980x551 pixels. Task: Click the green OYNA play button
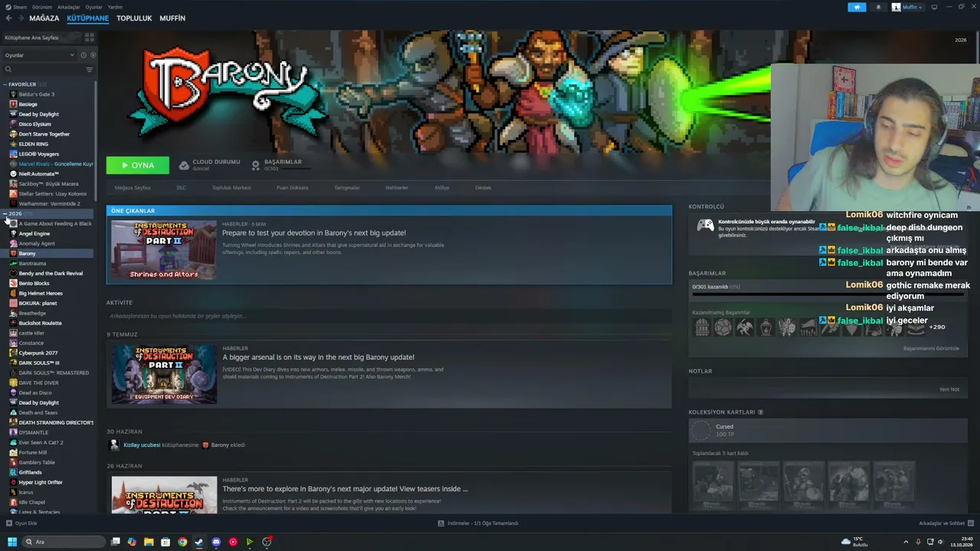[x=138, y=165]
